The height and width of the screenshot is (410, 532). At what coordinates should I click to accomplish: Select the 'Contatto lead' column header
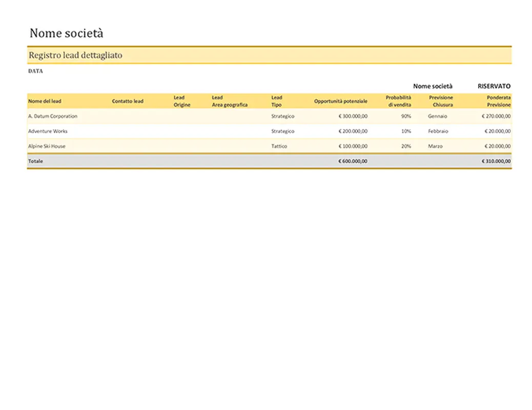tap(128, 101)
